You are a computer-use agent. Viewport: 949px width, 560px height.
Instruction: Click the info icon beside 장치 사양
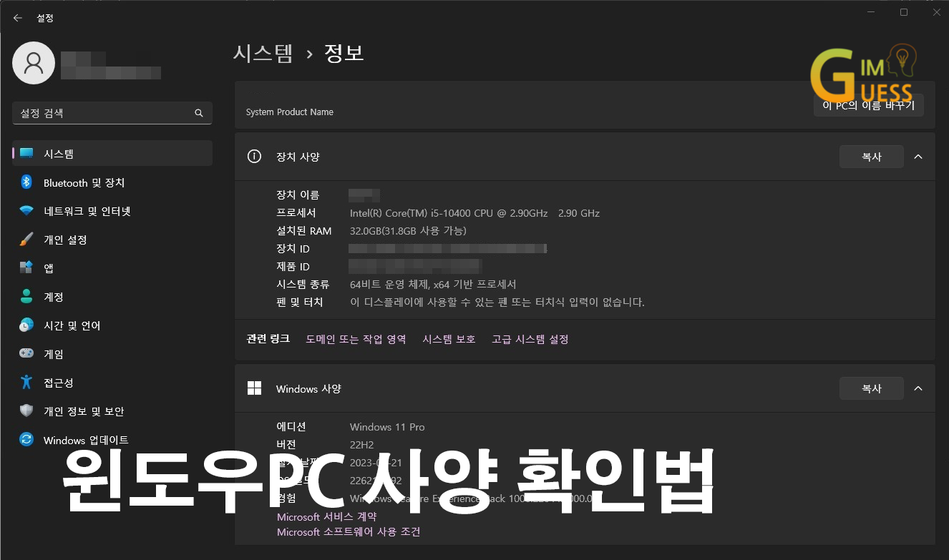(254, 156)
